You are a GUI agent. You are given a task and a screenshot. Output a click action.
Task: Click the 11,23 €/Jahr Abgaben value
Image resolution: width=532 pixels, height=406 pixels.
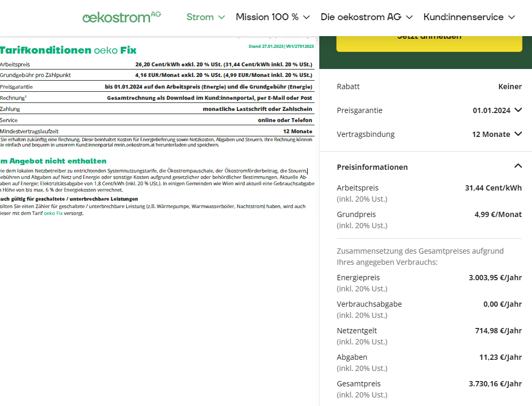click(501, 357)
